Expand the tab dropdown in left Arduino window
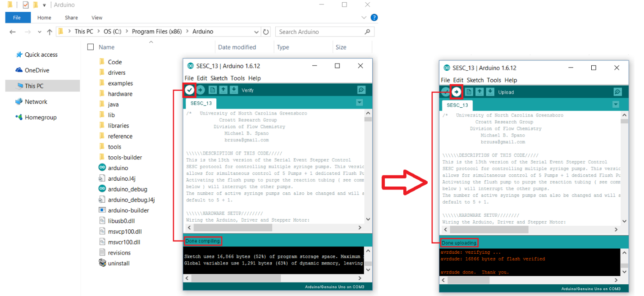644x296 pixels. 359,103
